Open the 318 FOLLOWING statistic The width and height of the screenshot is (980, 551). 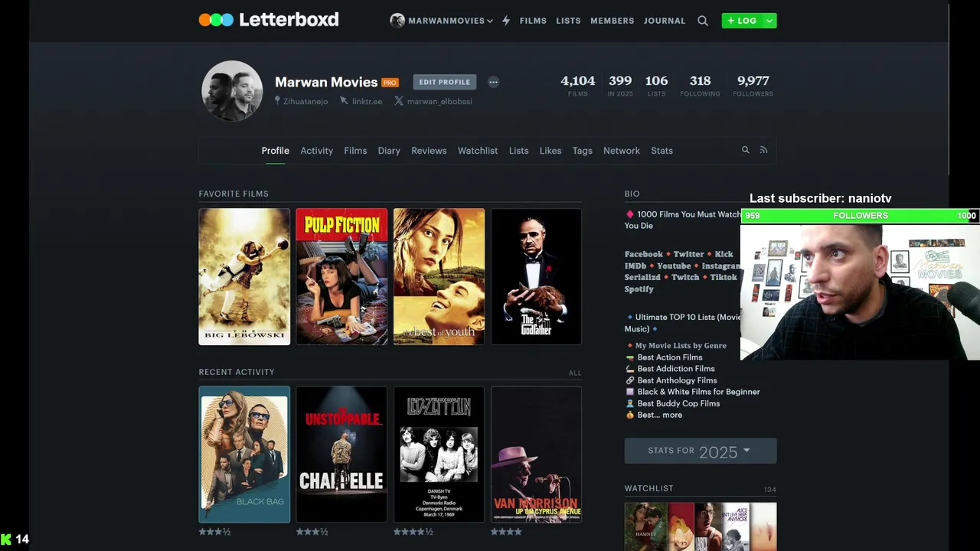[701, 85]
